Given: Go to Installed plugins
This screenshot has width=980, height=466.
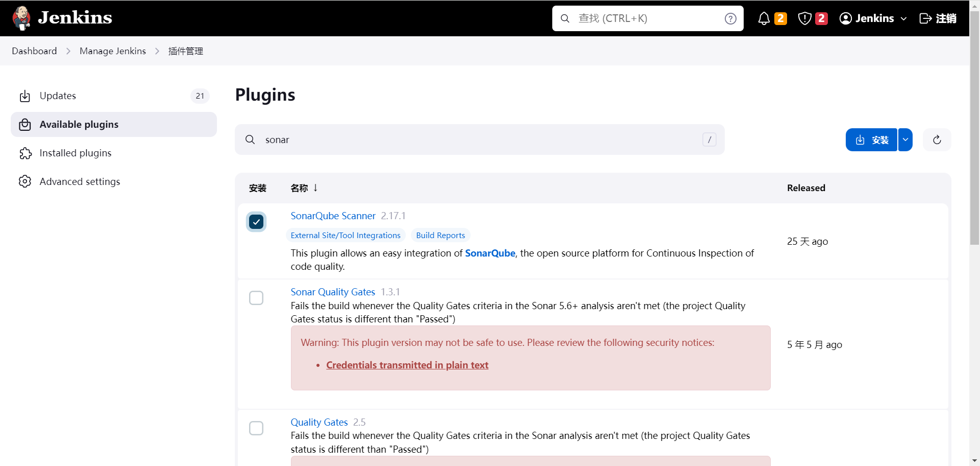Looking at the screenshot, I should tap(114, 153).
